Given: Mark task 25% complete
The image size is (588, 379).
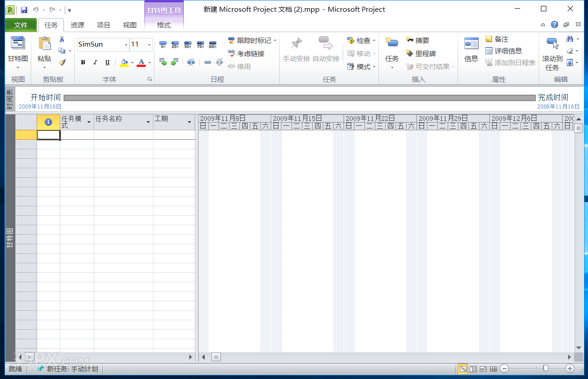Looking at the screenshot, I should coord(175,44).
